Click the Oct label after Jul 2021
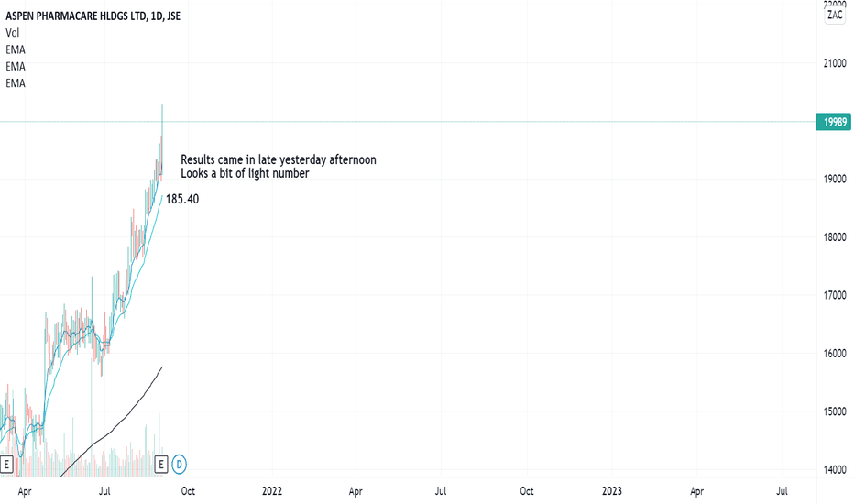 pos(188,491)
